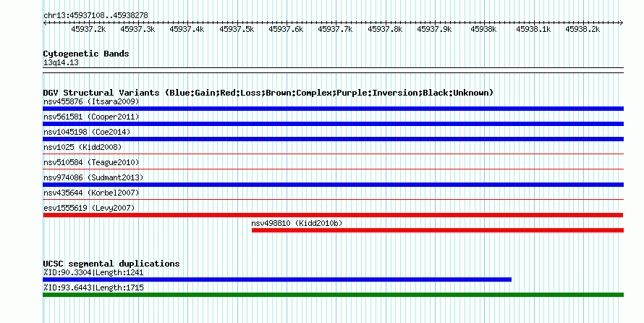Screen dimensions: 644x323
Task: Click the 45938k ruler tick label
Action: point(483,29)
